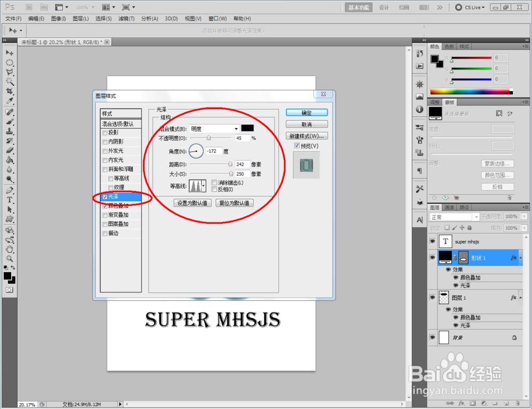Adjust the 距离 distance slider handle

230,164
